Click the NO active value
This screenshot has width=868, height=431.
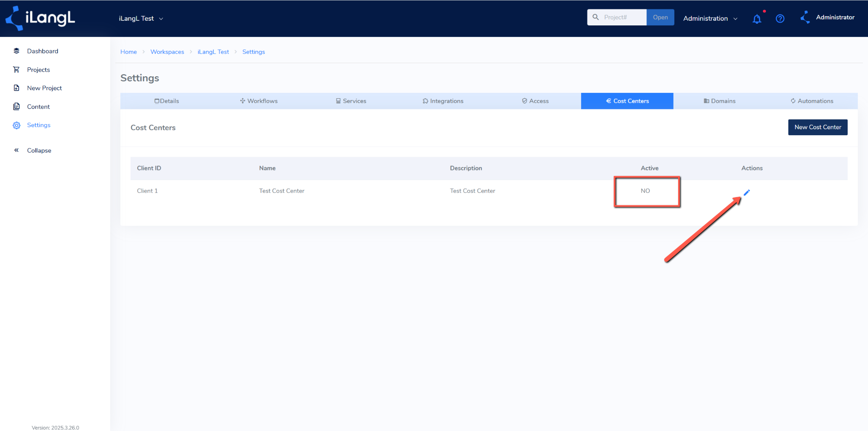click(645, 191)
